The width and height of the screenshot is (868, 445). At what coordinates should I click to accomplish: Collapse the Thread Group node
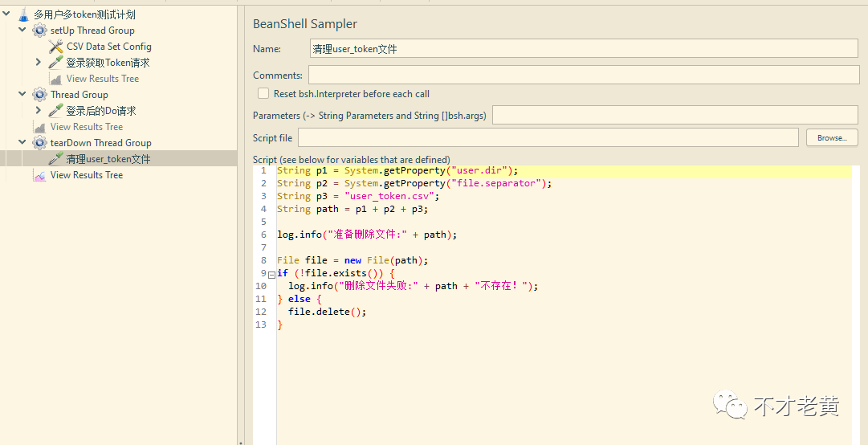pos(22,94)
